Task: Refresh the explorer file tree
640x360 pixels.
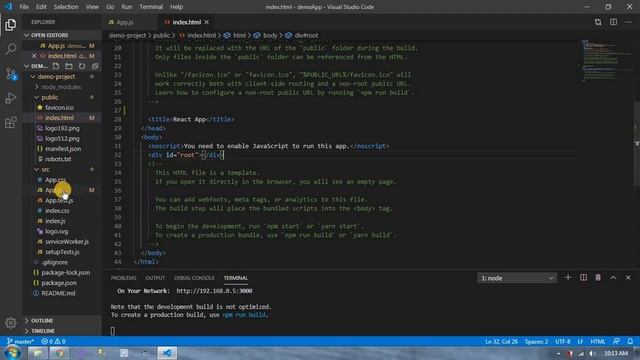Action: pyautogui.click(x=82, y=66)
